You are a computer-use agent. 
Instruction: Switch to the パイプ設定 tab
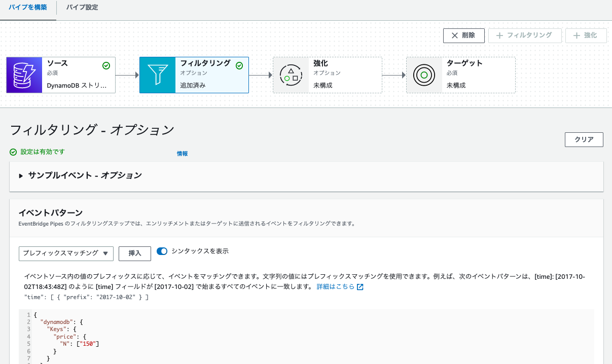(x=82, y=8)
